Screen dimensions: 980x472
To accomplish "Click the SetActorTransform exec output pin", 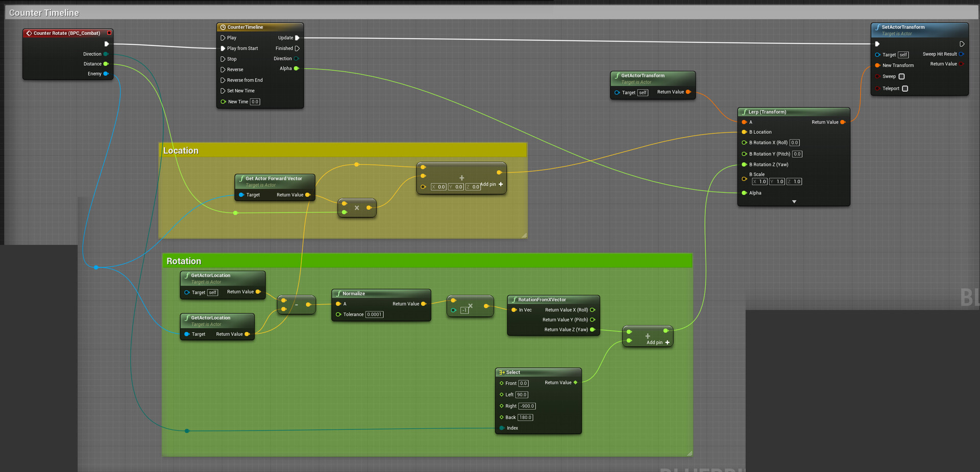I will pos(962,44).
